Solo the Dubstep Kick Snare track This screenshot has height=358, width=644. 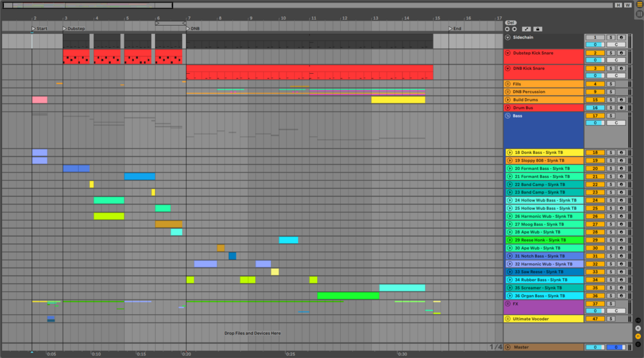pos(611,53)
